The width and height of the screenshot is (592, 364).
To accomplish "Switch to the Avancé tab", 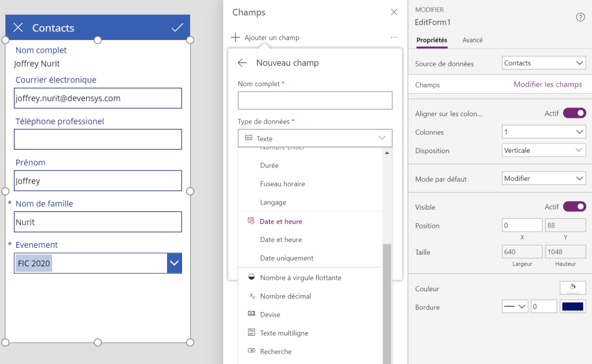I will point(472,40).
